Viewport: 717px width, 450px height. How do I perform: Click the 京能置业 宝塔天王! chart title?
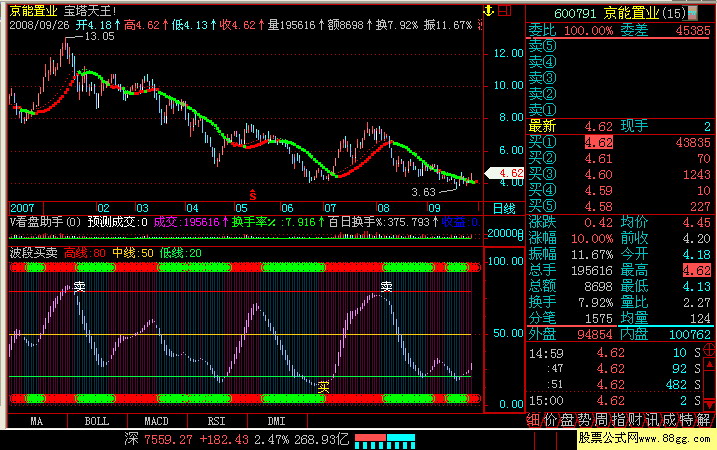(x=63, y=11)
